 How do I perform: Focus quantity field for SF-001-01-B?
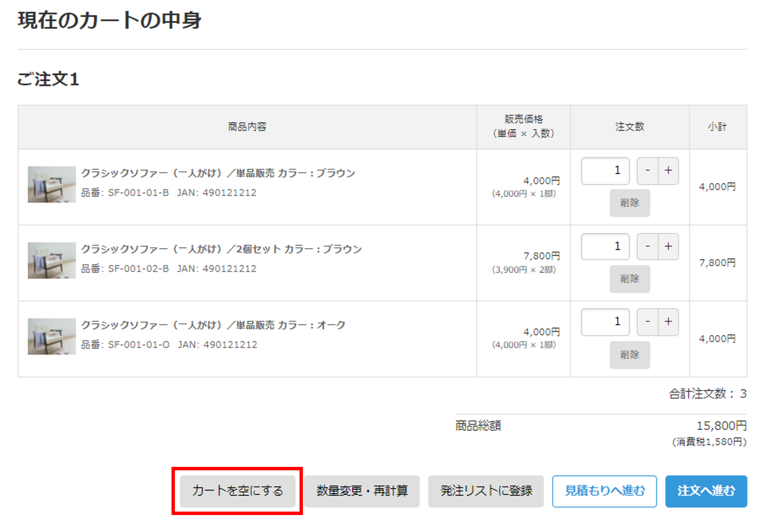(605, 171)
